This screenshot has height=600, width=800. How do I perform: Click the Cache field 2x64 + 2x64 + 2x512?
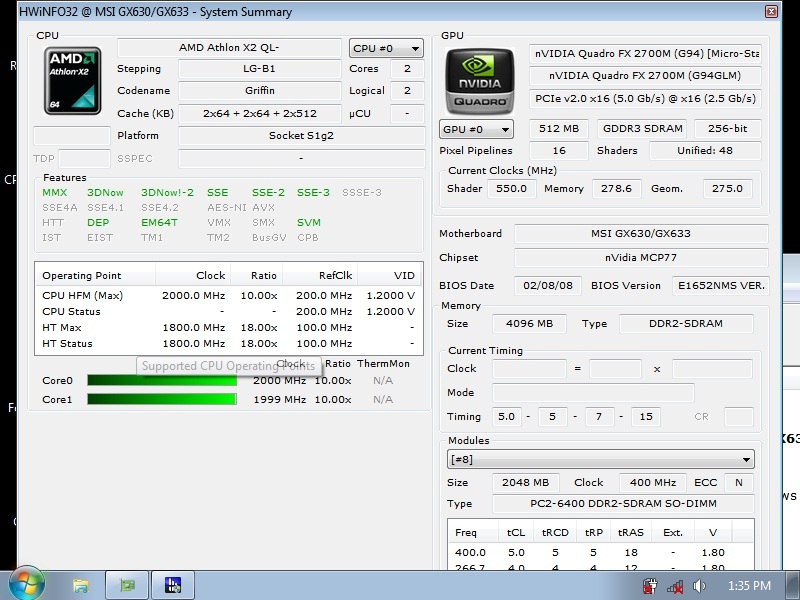click(259, 113)
